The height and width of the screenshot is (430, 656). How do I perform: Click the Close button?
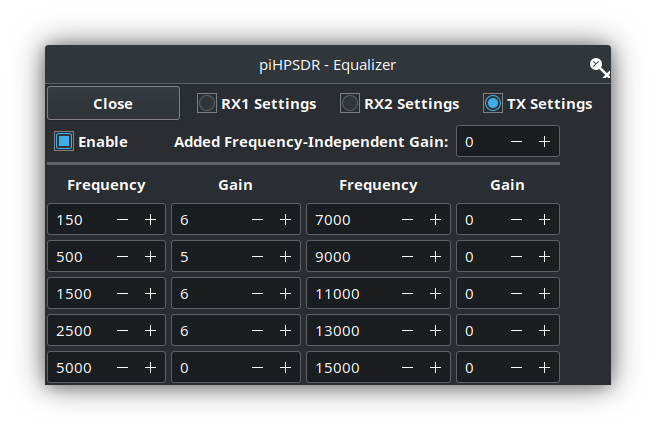(113, 103)
